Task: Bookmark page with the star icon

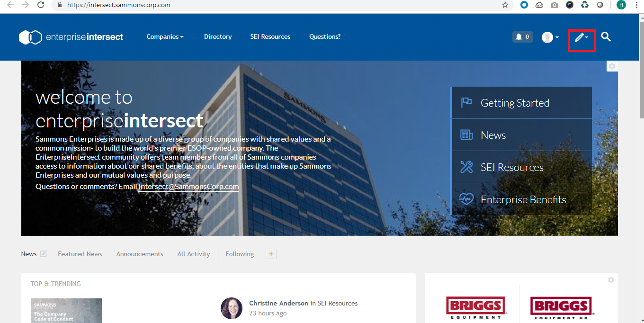Action: pyautogui.click(x=505, y=5)
